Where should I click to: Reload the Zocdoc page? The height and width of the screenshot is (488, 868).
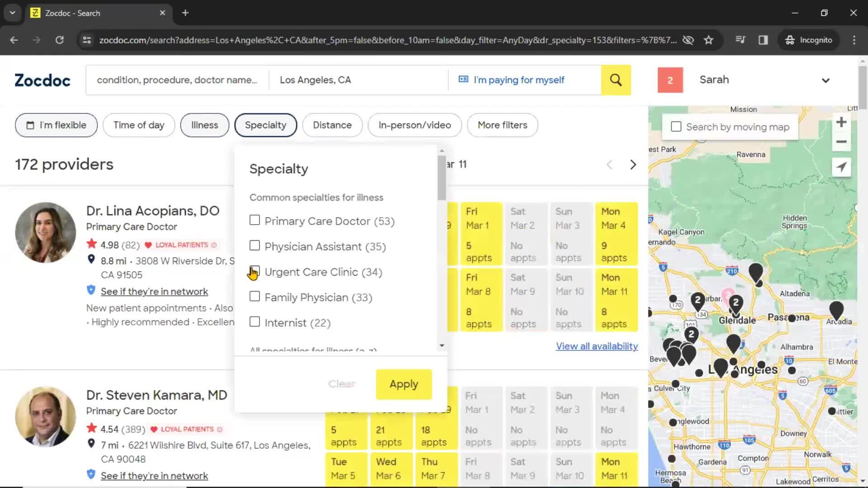(x=59, y=40)
